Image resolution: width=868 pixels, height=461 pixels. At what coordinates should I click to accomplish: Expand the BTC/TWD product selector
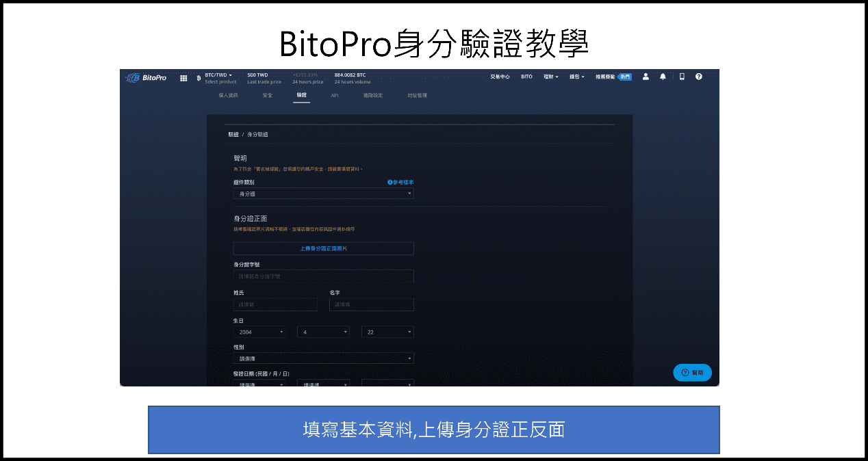tap(217, 75)
